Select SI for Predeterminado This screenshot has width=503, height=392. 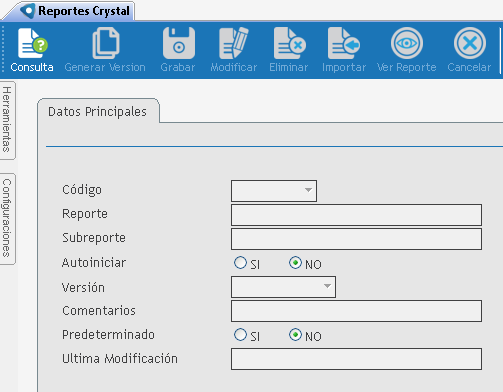click(x=240, y=335)
